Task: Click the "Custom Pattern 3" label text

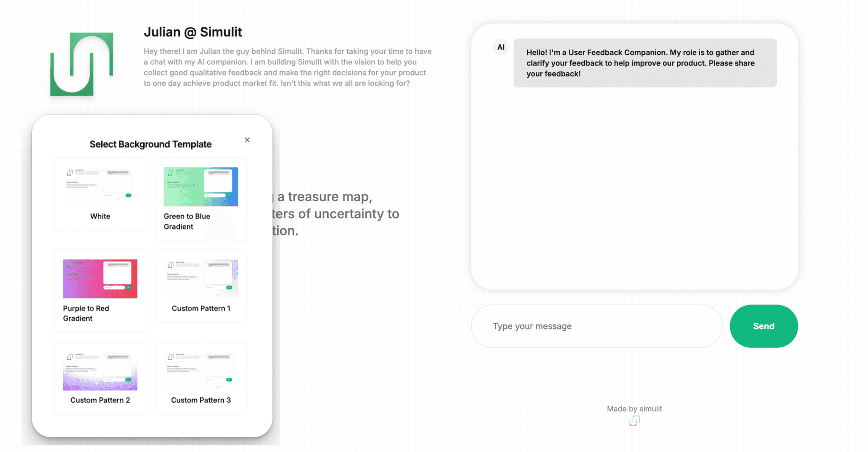Action: [x=201, y=400]
